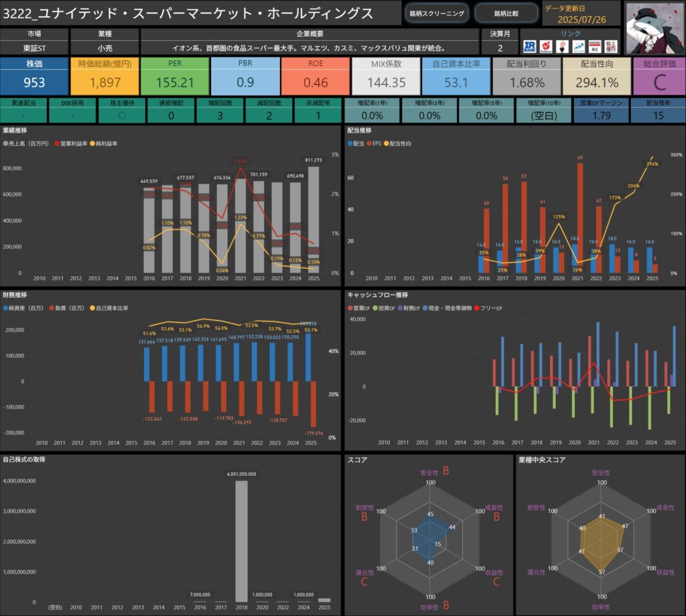This screenshot has width=686, height=616.
Task: Click the 株価 953 card
Action: click(34, 76)
